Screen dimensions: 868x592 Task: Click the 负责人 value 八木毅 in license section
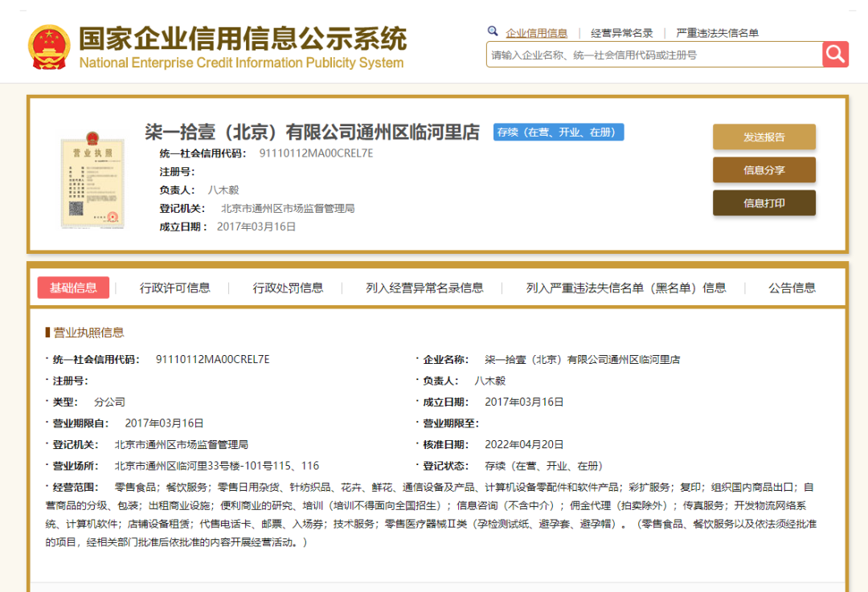pos(490,382)
